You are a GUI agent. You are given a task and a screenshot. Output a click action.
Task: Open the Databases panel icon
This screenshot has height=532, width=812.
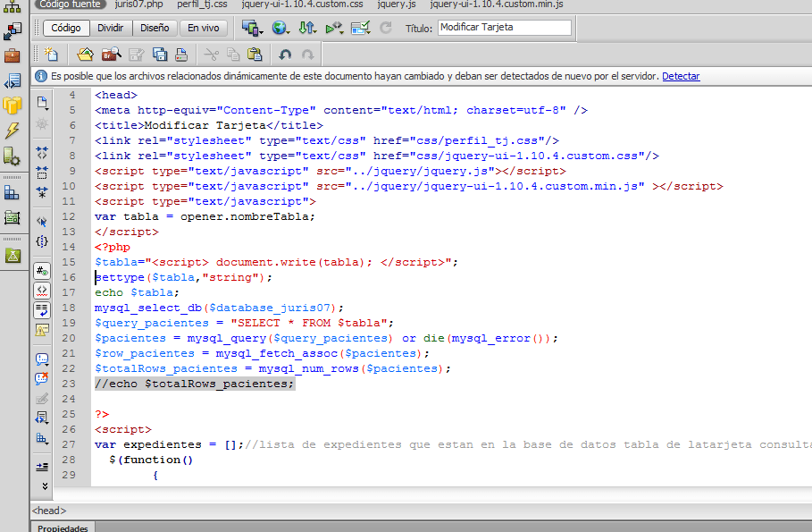point(12,105)
